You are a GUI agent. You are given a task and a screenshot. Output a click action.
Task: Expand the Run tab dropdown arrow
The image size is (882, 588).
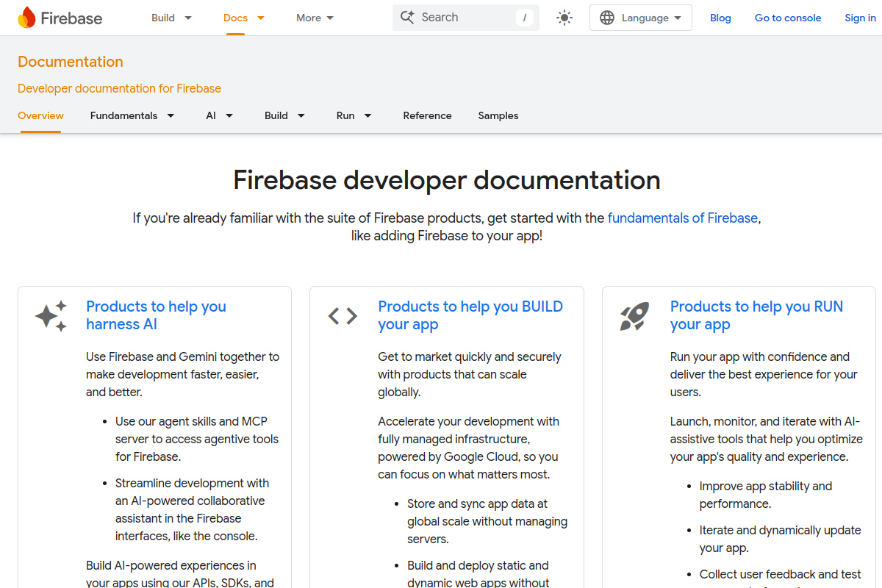tap(367, 115)
